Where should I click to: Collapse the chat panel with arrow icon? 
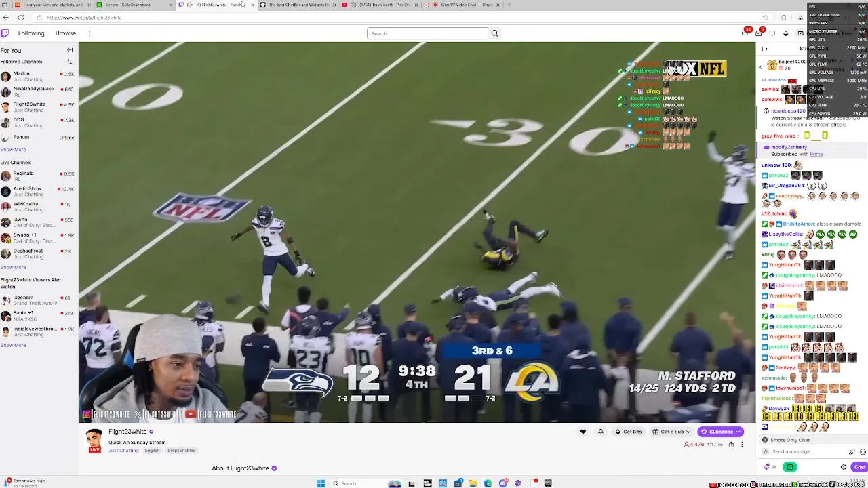764,49
